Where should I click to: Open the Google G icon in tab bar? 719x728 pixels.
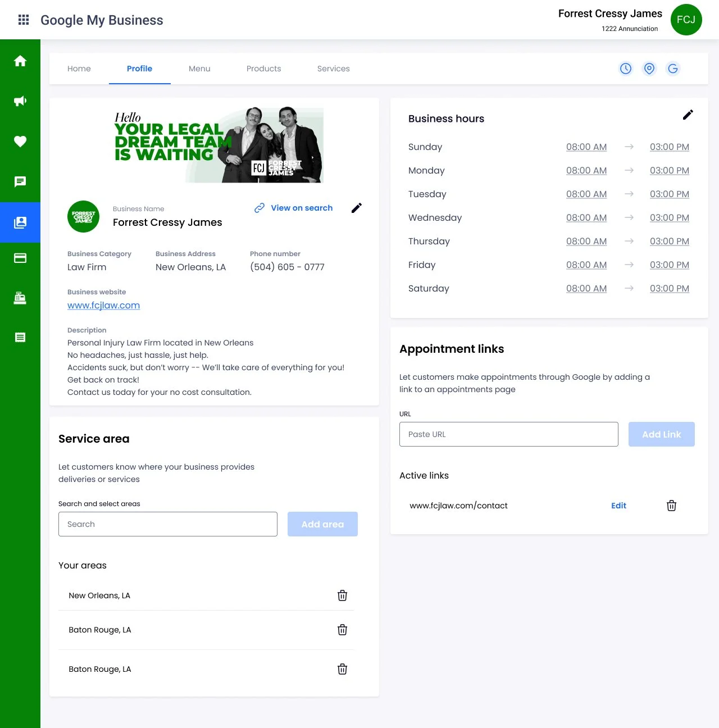click(x=673, y=69)
